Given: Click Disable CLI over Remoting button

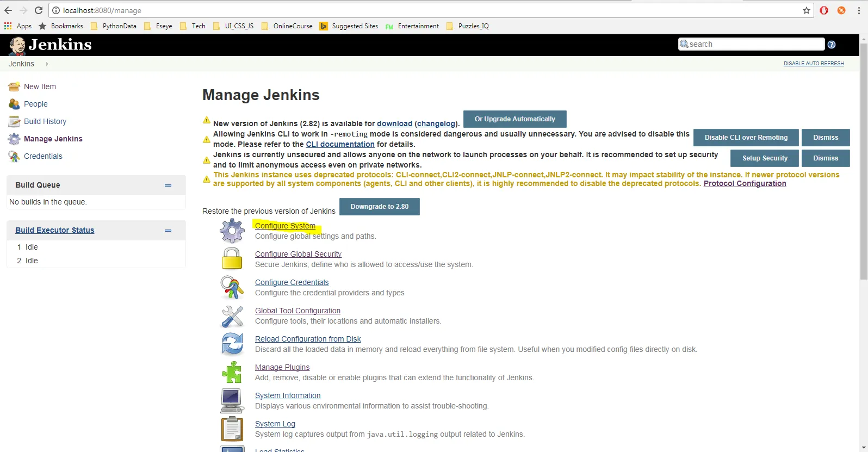Looking at the screenshot, I should coord(746,138).
